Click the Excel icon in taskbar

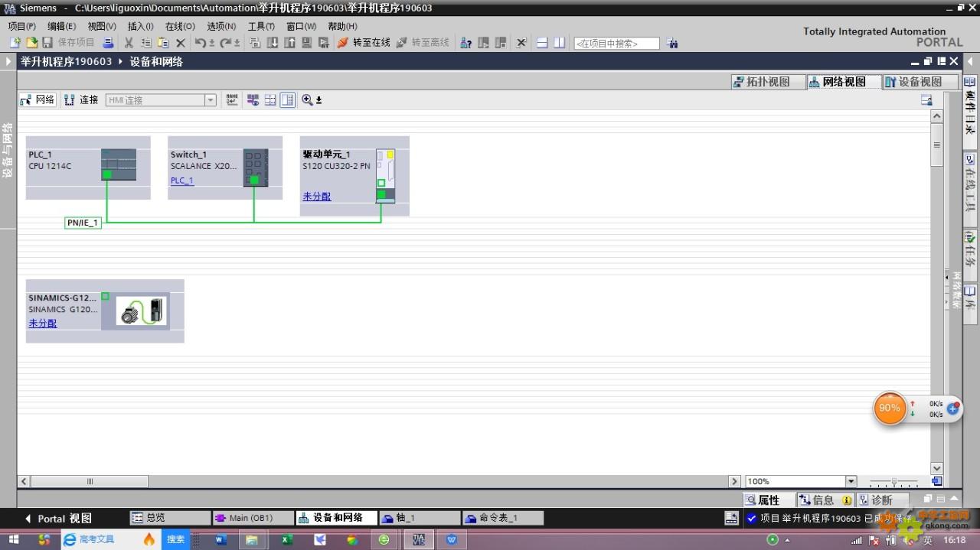[286, 539]
